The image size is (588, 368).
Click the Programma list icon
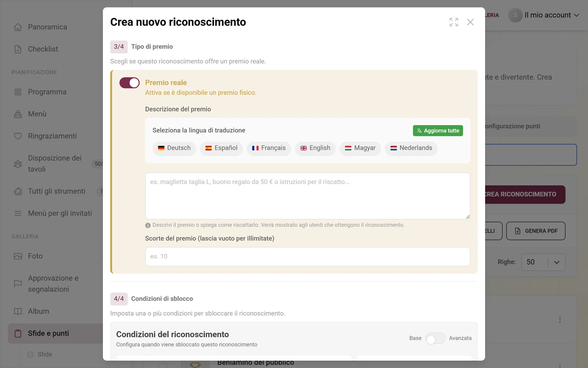click(x=18, y=92)
